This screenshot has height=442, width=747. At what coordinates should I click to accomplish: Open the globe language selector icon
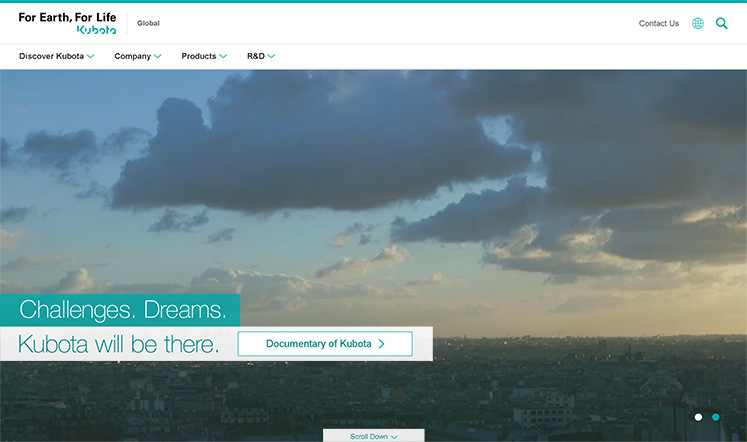pyautogui.click(x=697, y=23)
